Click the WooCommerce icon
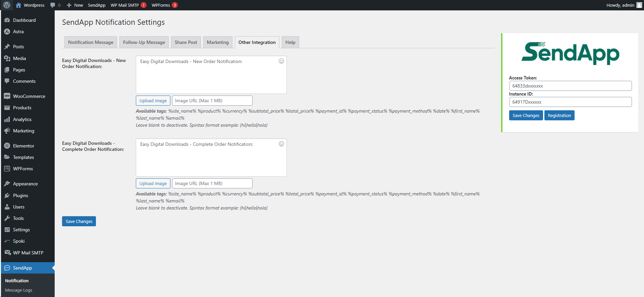Viewport: 644px width, 297px height. coord(7,96)
